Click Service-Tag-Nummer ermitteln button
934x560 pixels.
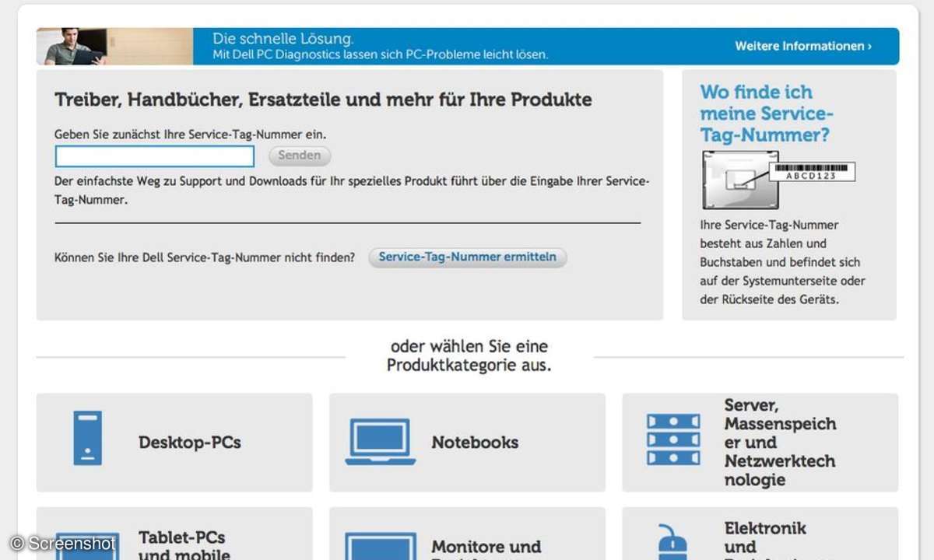[x=467, y=257]
